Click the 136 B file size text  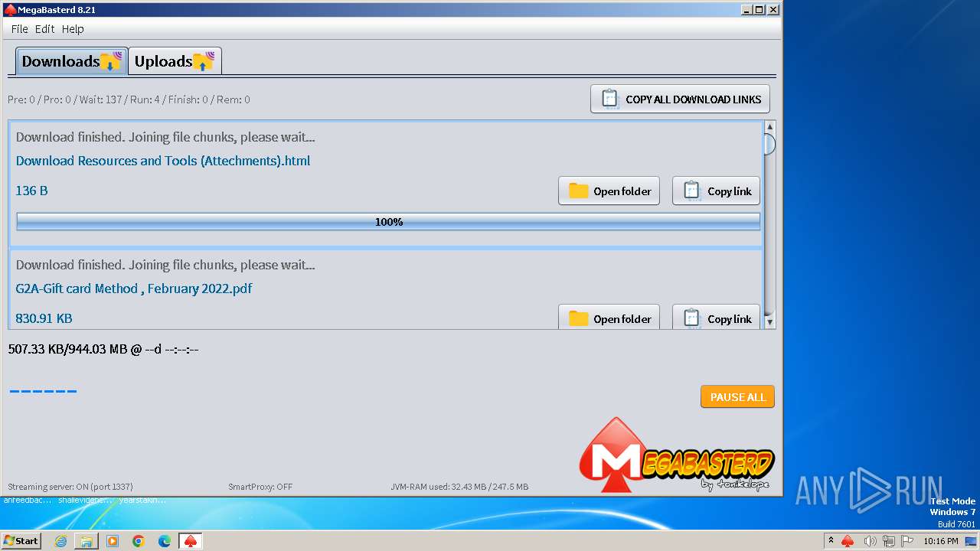[x=31, y=191]
